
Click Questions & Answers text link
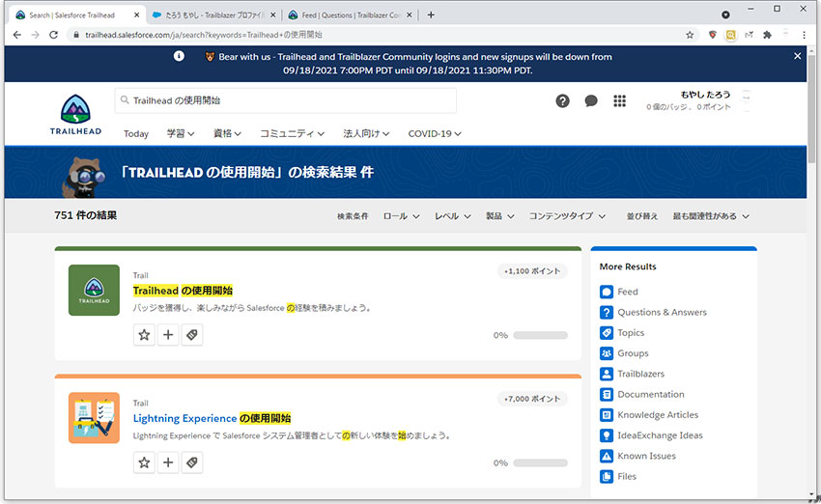pyautogui.click(x=662, y=313)
